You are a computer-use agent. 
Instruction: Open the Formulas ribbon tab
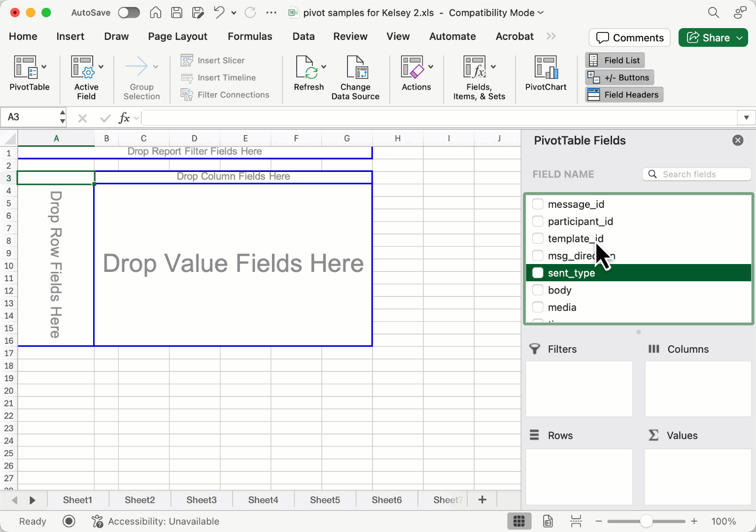(x=249, y=36)
